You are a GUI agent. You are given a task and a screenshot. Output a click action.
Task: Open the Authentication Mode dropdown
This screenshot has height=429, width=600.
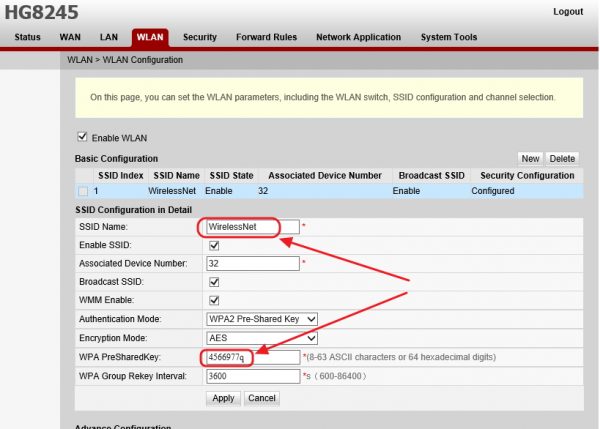pyautogui.click(x=262, y=319)
